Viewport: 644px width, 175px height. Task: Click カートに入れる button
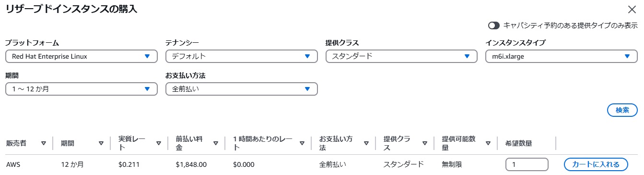coord(595,164)
